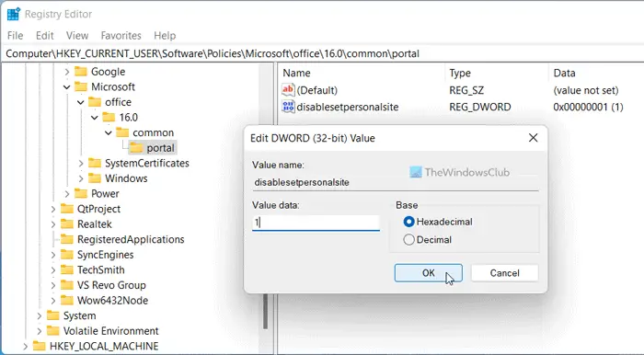
Task: Cancel the Edit DWORD dialog
Action: pos(504,273)
